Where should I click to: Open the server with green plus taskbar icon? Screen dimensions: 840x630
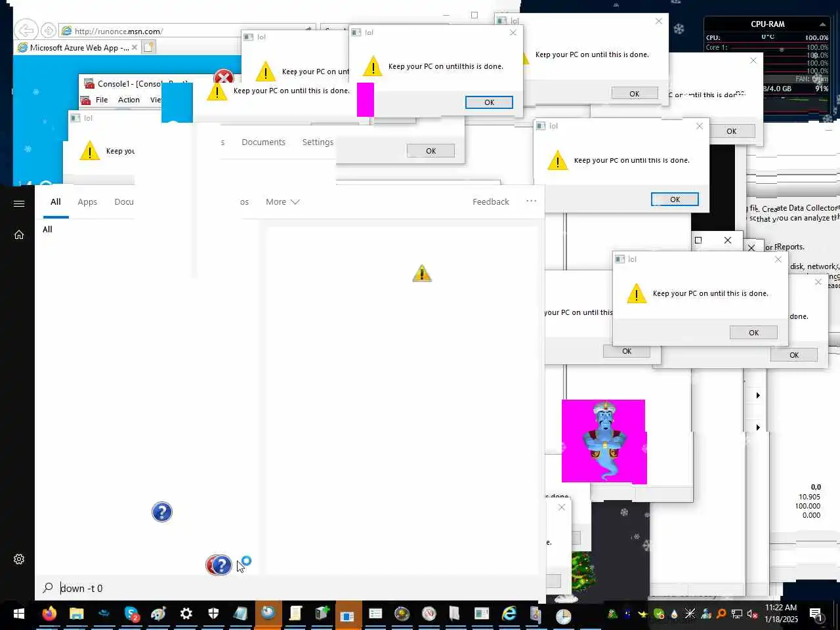pos(322,614)
